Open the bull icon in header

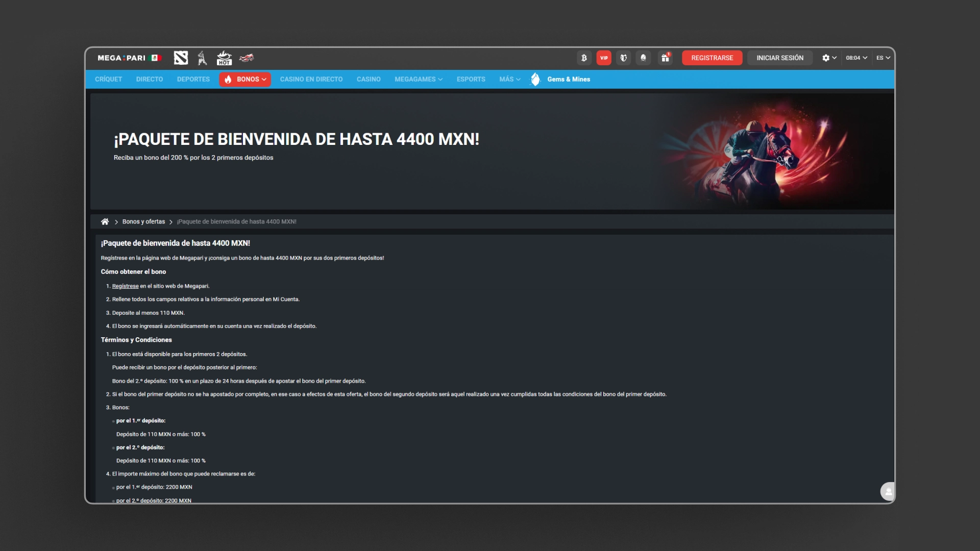pos(623,58)
